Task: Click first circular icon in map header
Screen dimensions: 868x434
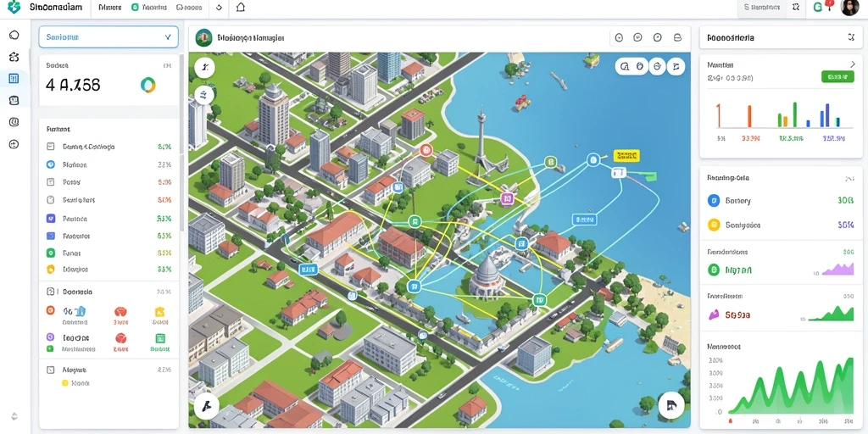Action: point(619,37)
